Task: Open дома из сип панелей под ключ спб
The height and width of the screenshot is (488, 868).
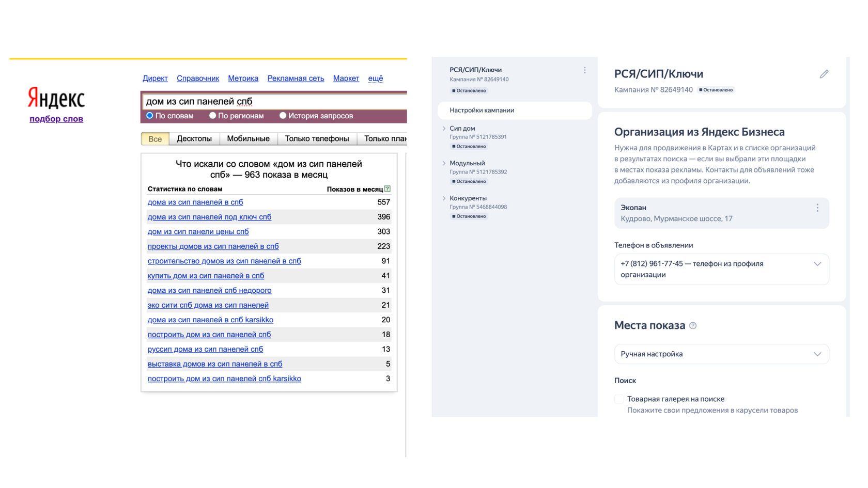Action: [x=209, y=217]
